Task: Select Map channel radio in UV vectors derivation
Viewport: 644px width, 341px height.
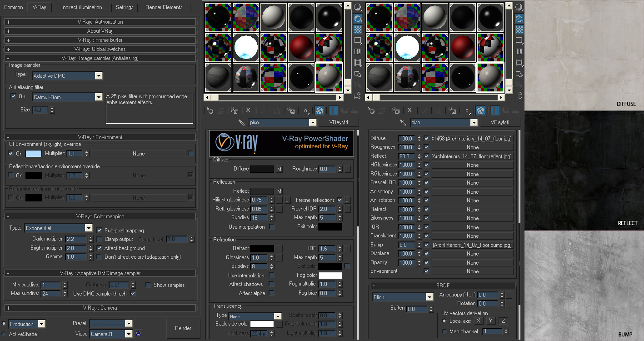Action: point(444,331)
